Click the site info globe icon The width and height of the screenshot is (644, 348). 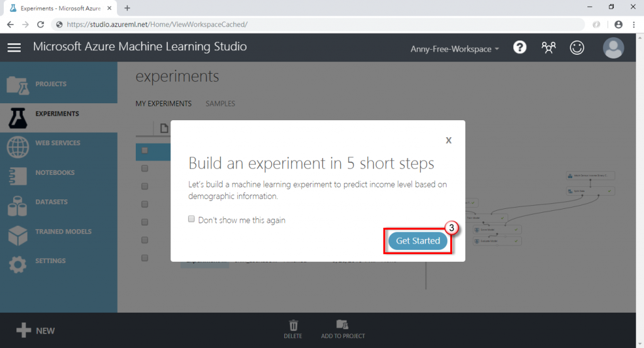point(59,25)
